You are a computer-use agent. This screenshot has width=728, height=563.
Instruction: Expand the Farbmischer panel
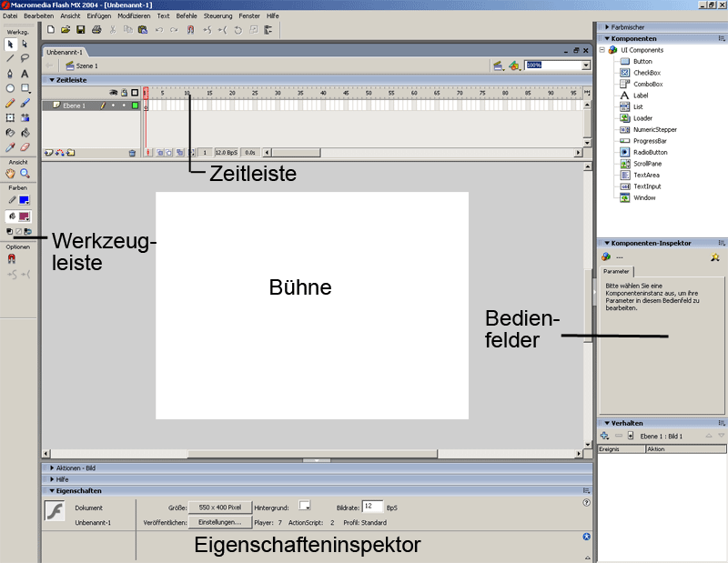click(x=630, y=27)
